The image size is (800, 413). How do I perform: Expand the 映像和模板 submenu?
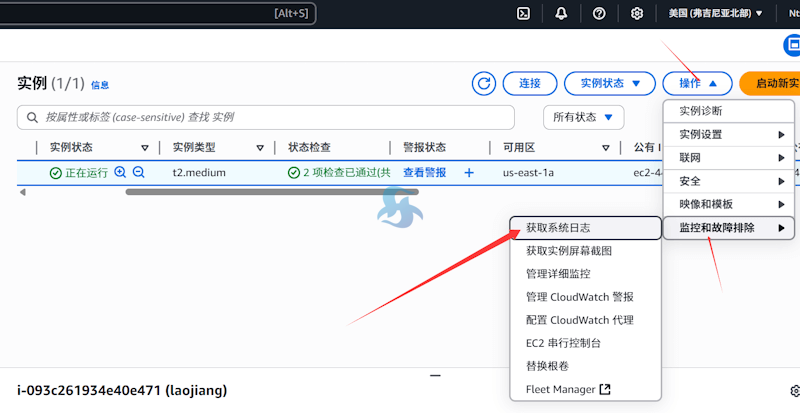pyautogui.click(x=729, y=204)
